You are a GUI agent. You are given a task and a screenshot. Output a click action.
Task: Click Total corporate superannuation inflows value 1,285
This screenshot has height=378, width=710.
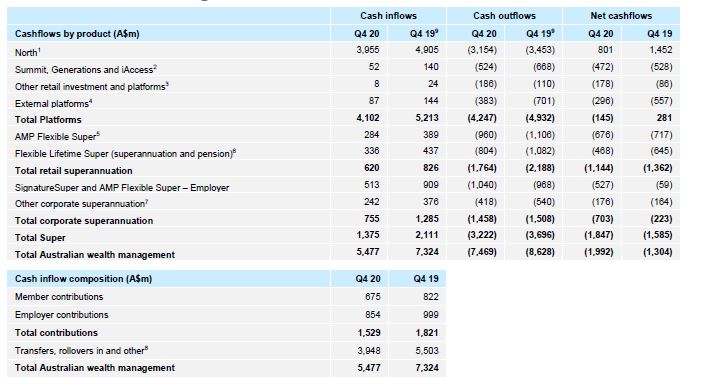pyautogui.click(x=427, y=219)
